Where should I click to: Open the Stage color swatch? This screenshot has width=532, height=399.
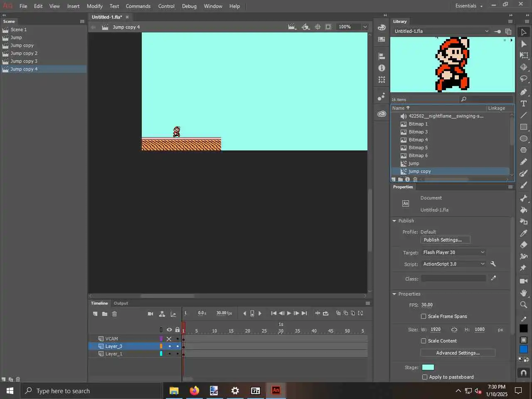tap(428, 367)
